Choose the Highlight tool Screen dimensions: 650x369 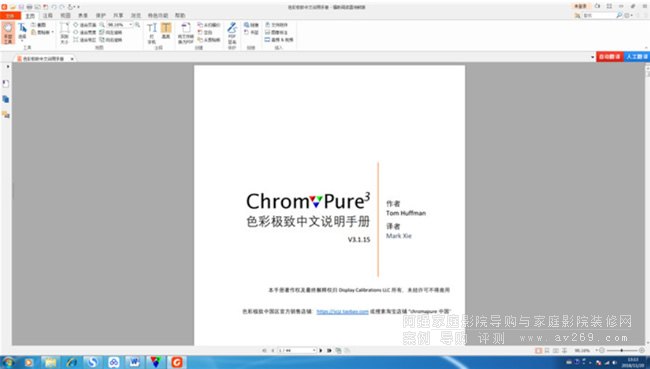click(166, 31)
